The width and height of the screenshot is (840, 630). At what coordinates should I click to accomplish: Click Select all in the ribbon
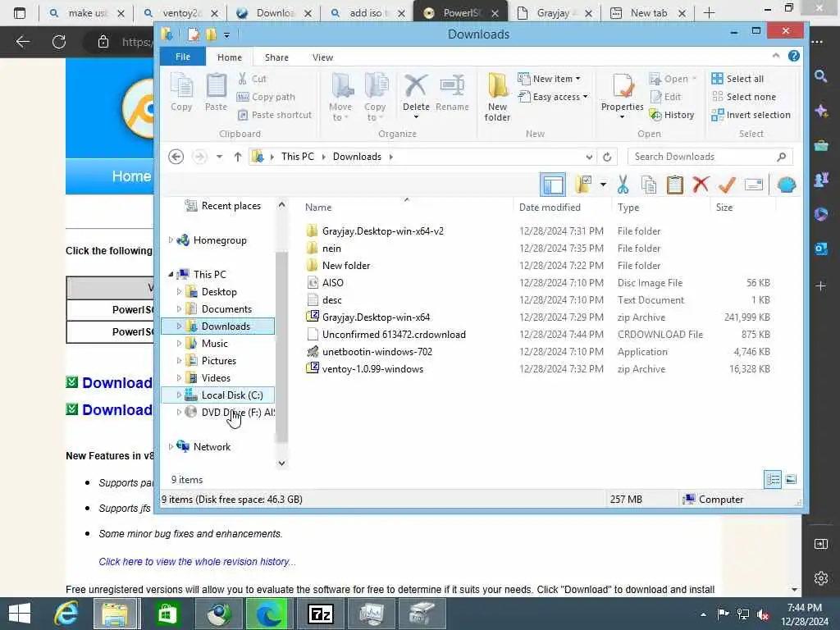(x=737, y=79)
